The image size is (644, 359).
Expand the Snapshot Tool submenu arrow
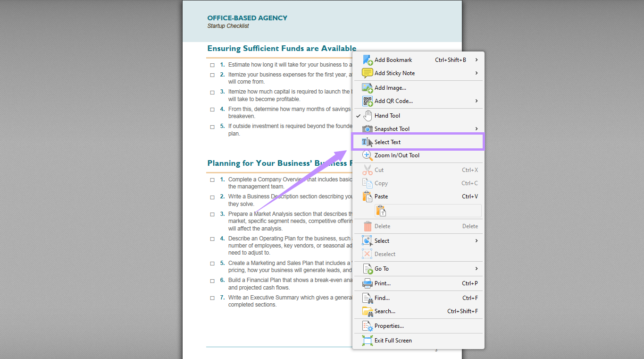tap(477, 128)
